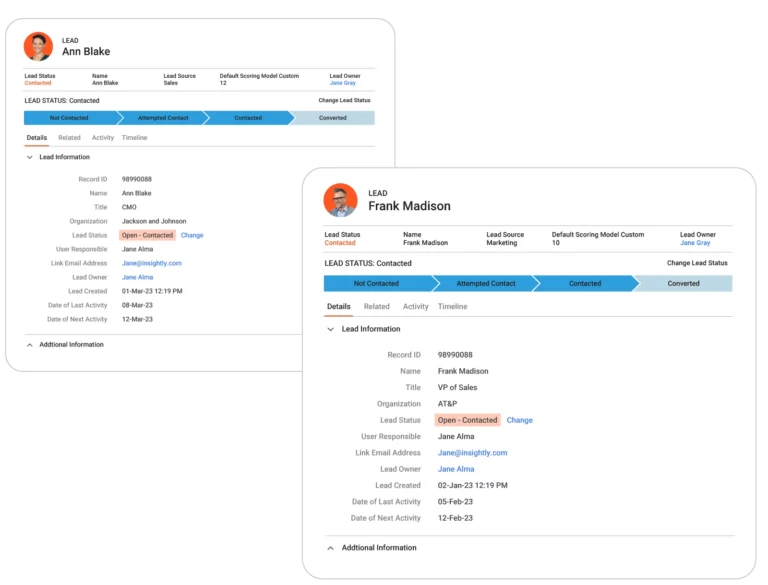The width and height of the screenshot is (768, 585).
Task: Click Change link beside Frank Madison's lead status
Action: 519,420
